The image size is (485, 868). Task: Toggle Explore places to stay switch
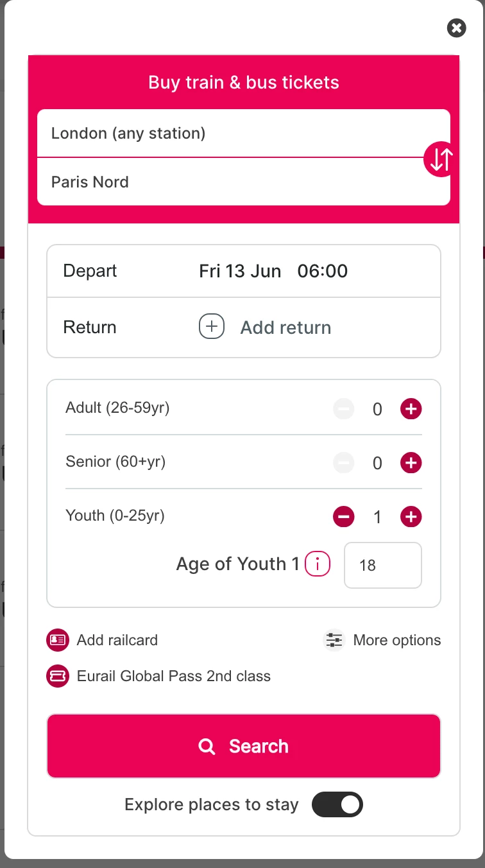click(x=337, y=804)
